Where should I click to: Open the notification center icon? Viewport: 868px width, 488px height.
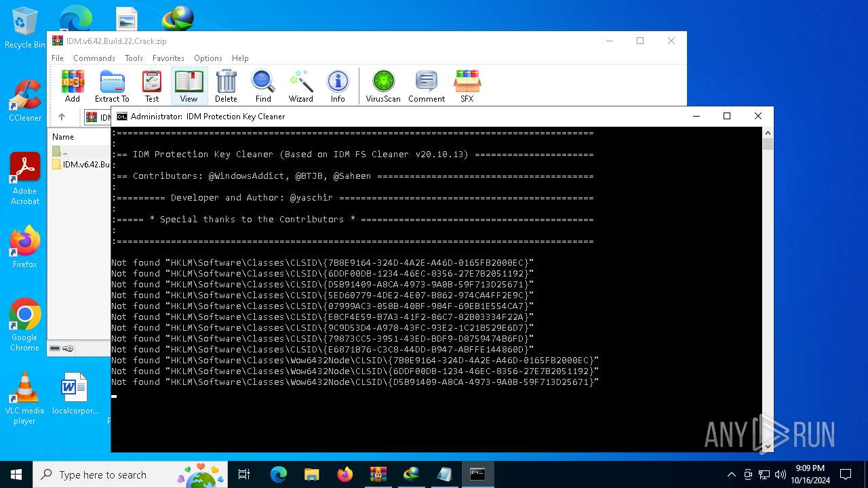click(x=846, y=474)
